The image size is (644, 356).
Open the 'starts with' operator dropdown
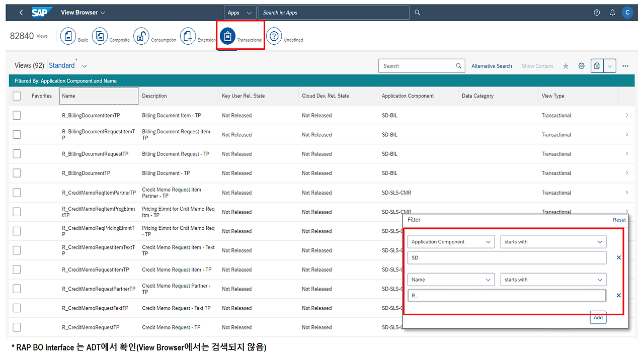tap(553, 241)
